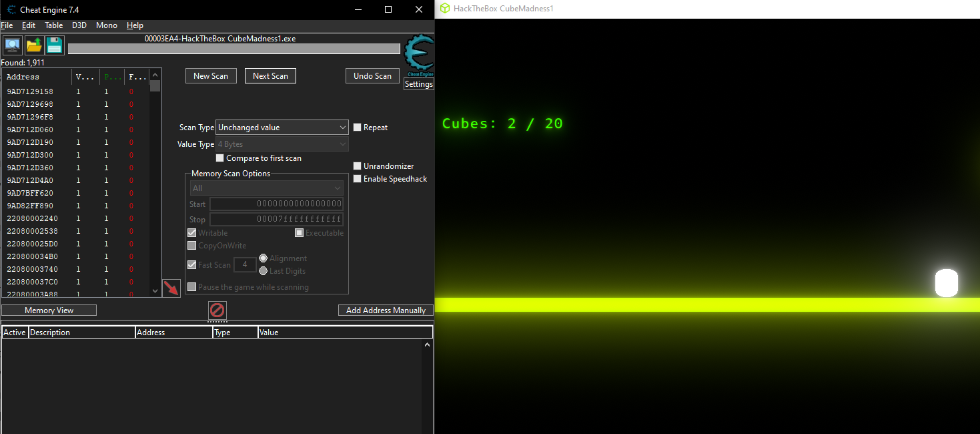
Task: Open the Edit menu
Action: (29, 25)
